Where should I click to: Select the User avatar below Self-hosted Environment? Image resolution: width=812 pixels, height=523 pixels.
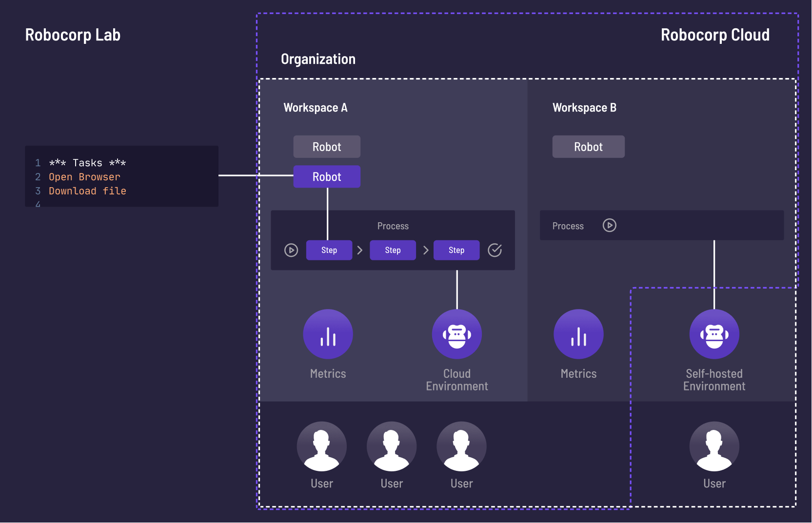point(714,446)
